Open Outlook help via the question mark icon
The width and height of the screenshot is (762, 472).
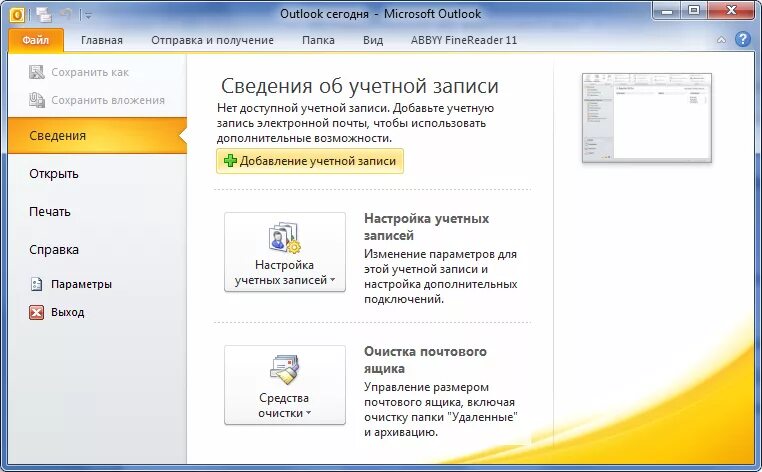pyautogui.click(x=743, y=39)
